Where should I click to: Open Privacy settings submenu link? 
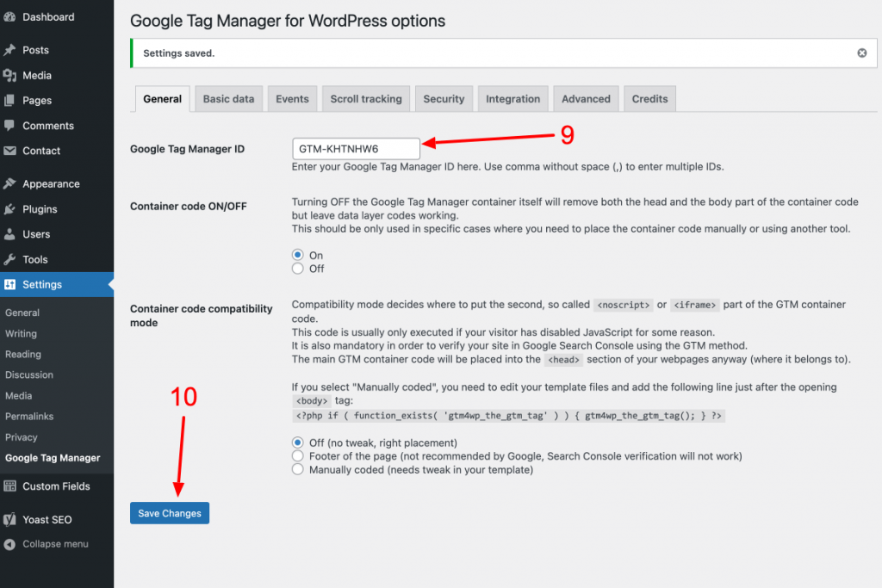point(22,437)
